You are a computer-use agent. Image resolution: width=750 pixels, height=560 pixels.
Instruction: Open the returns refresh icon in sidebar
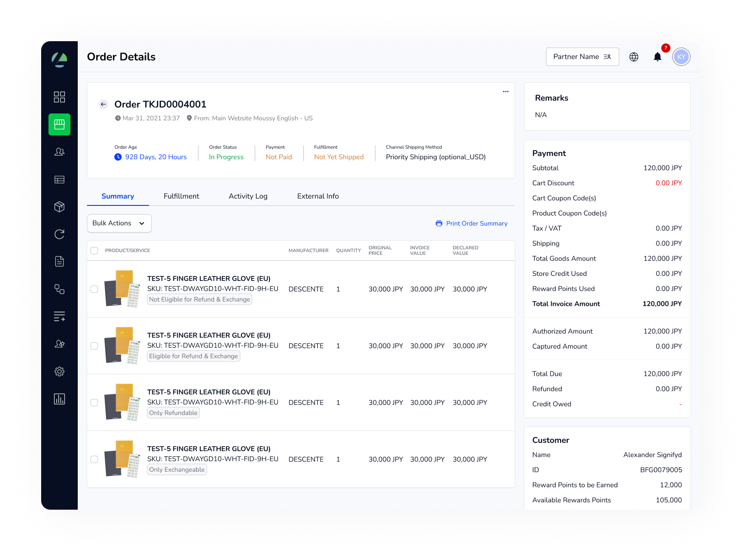59,234
